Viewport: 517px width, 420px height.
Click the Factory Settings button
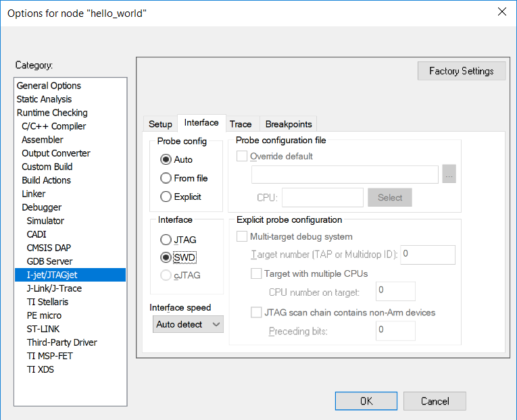[x=462, y=71]
